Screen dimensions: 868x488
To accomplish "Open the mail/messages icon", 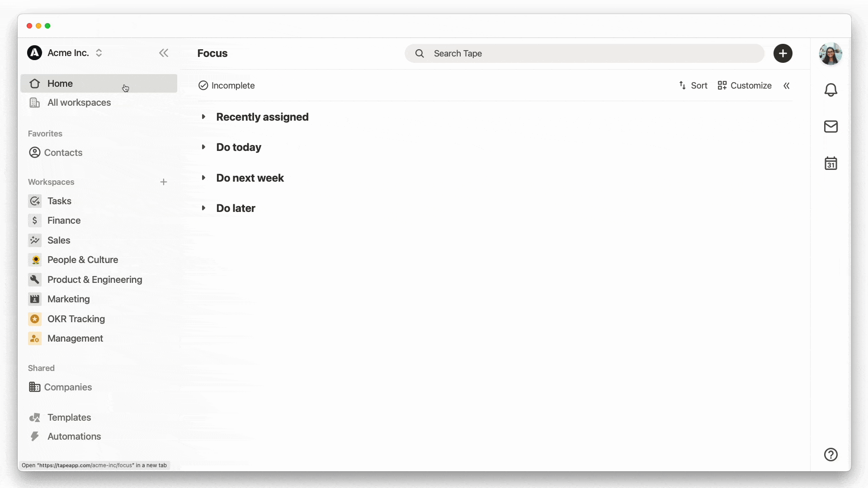I will pos(830,127).
